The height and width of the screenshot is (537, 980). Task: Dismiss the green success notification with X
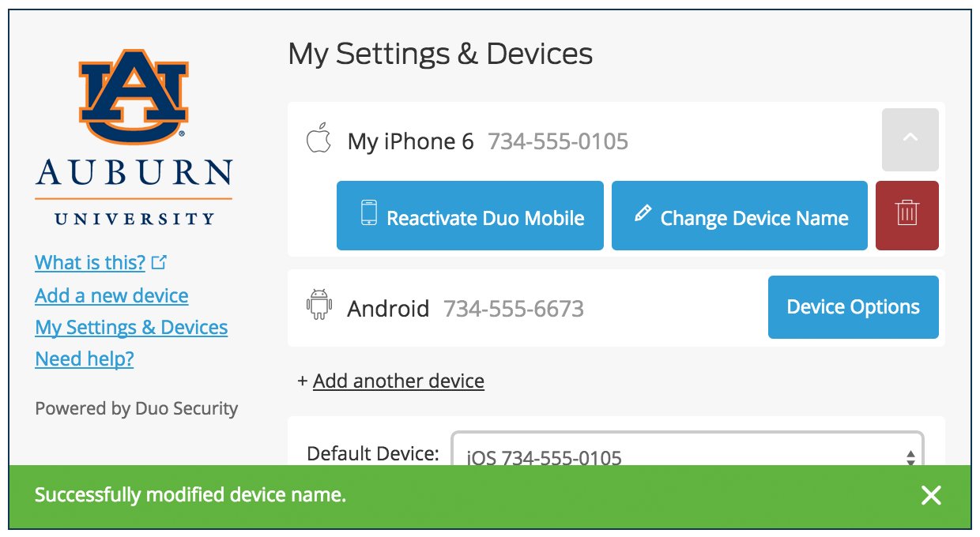point(931,495)
